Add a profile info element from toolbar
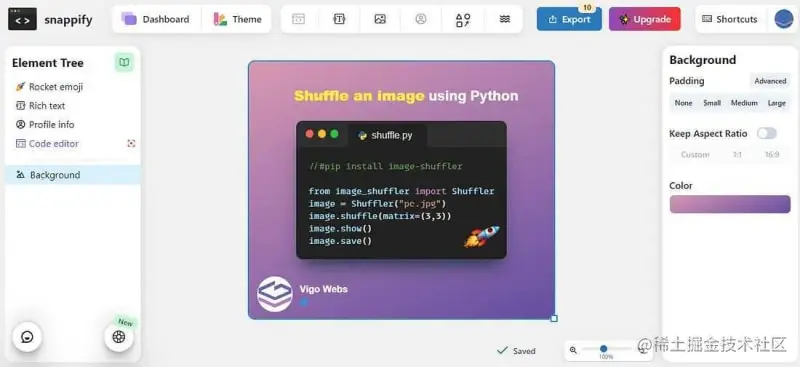The width and height of the screenshot is (800, 367). pyautogui.click(x=421, y=19)
